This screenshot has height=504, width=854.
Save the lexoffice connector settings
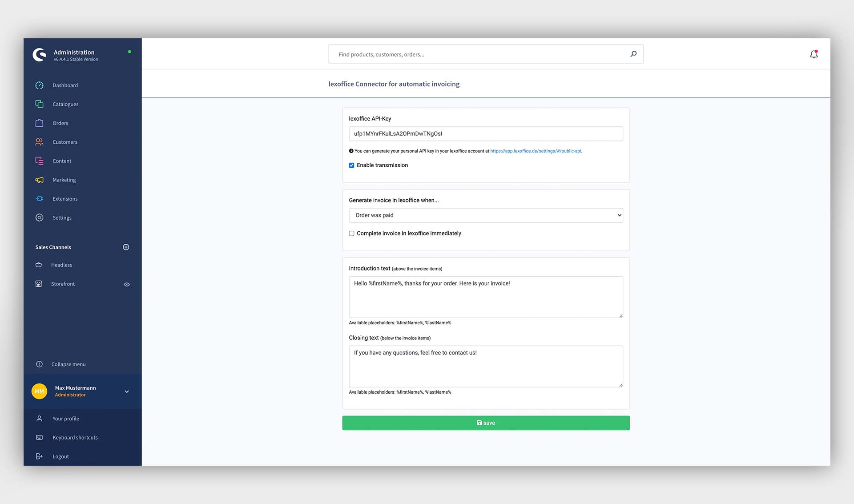[486, 423]
